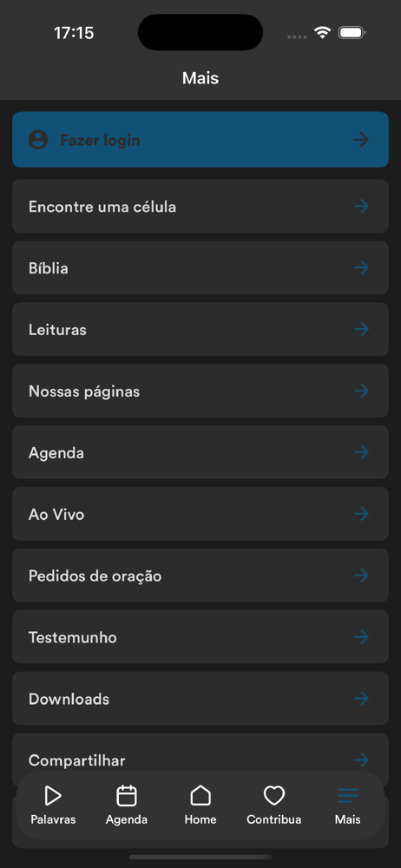The width and height of the screenshot is (401, 868).
Task: Open the Downloads row
Action: pyautogui.click(x=200, y=699)
